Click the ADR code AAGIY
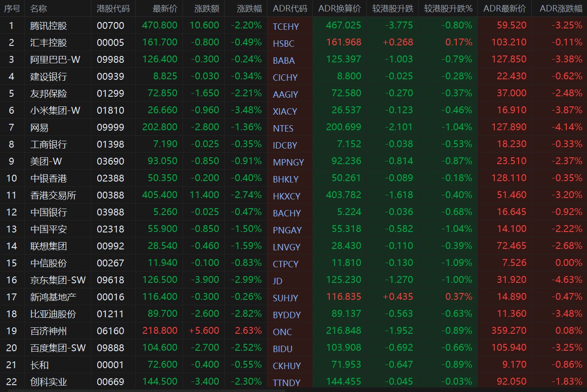Viewport: 587px width, 392px height. [x=285, y=94]
